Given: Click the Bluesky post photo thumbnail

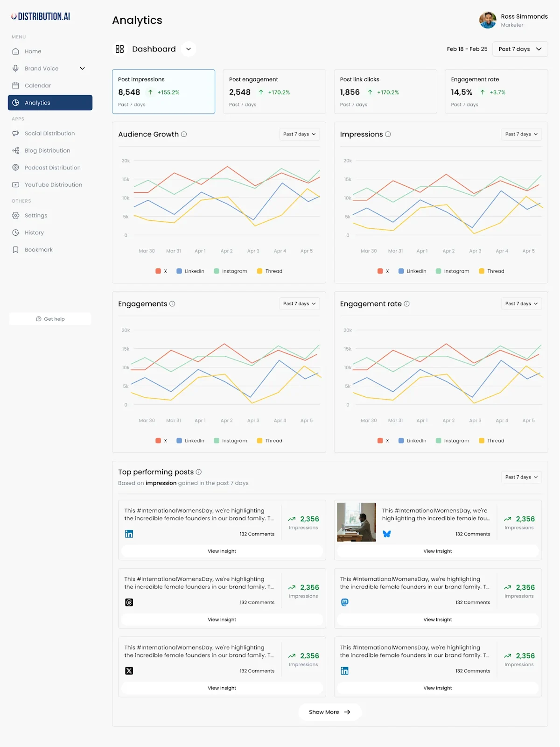Looking at the screenshot, I should [357, 522].
